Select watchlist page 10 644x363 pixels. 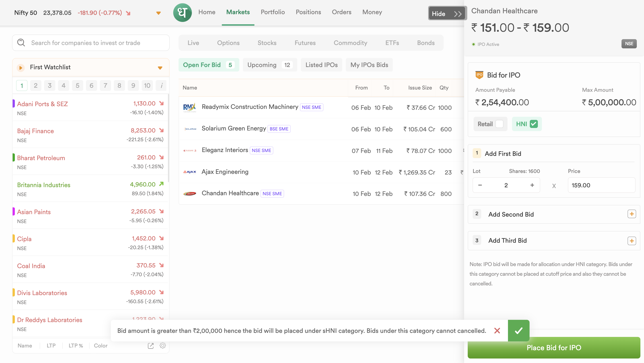coord(147,85)
